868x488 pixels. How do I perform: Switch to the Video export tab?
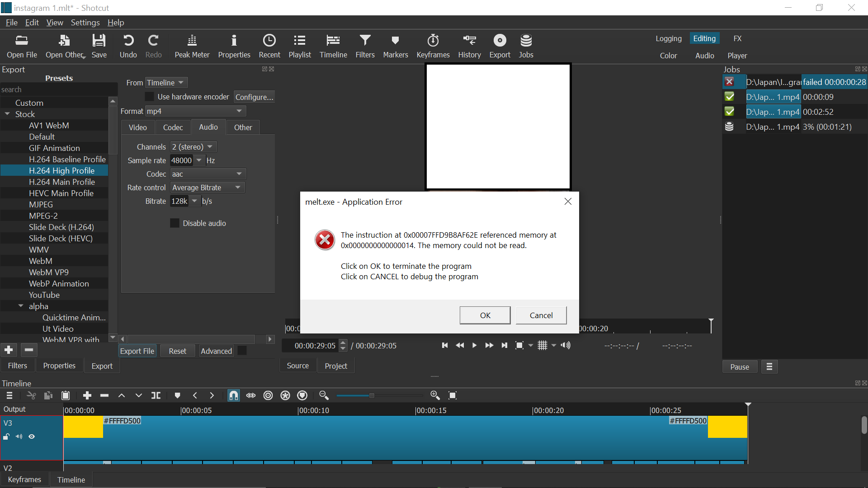(x=138, y=127)
